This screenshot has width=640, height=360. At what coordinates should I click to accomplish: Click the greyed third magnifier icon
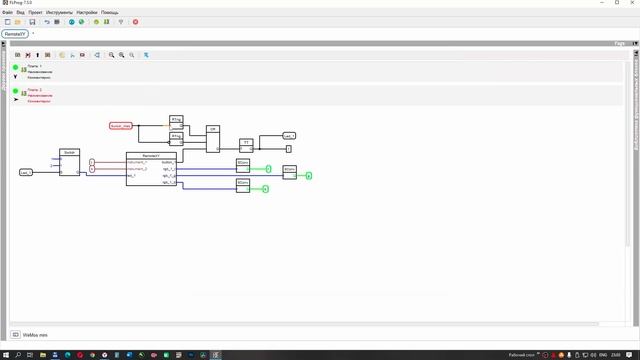click(x=131, y=55)
